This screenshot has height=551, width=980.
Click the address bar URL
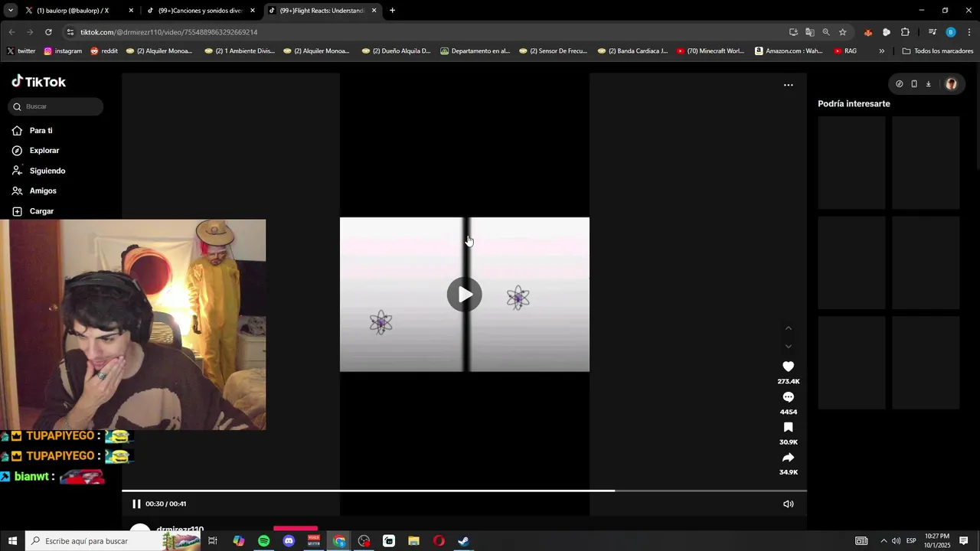168,32
